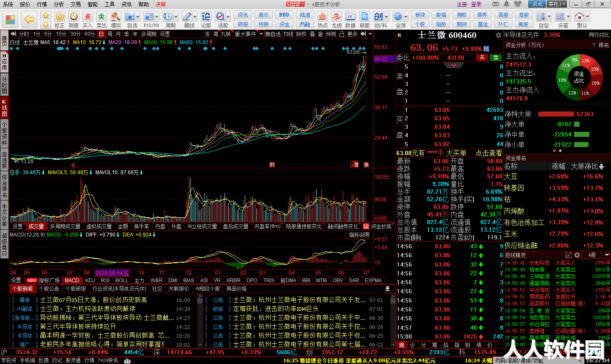The width and height of the screenshot is (611, 364).
Task: Open the 测速 speed test clock icon
Action: tap(74, 17)
